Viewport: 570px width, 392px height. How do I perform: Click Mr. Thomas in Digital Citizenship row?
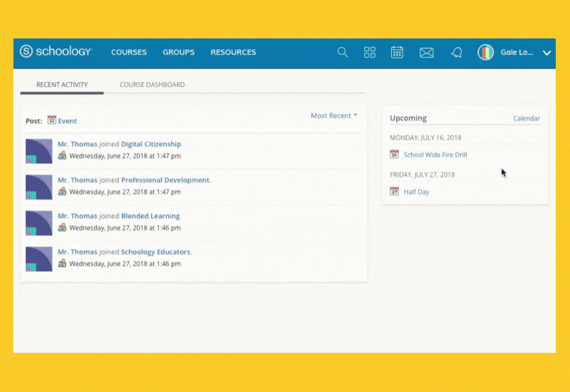(78, 144)
